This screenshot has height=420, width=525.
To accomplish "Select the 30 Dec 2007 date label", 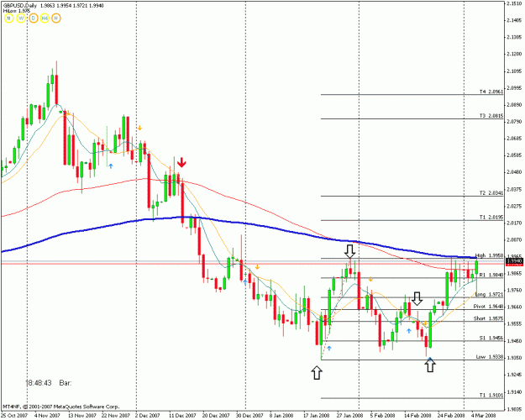I will [x=249, y=415].
